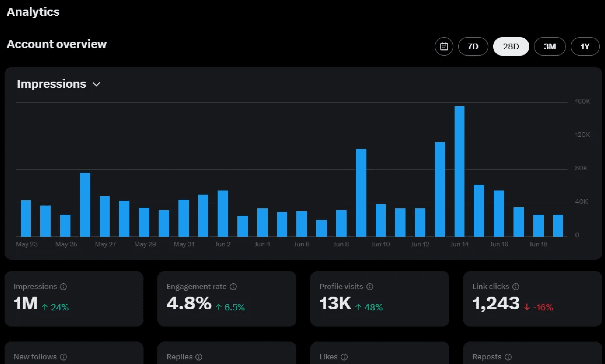Click the Jun 2 impressions bar
This screenshot has width=605, height=364.
point(223,213)
